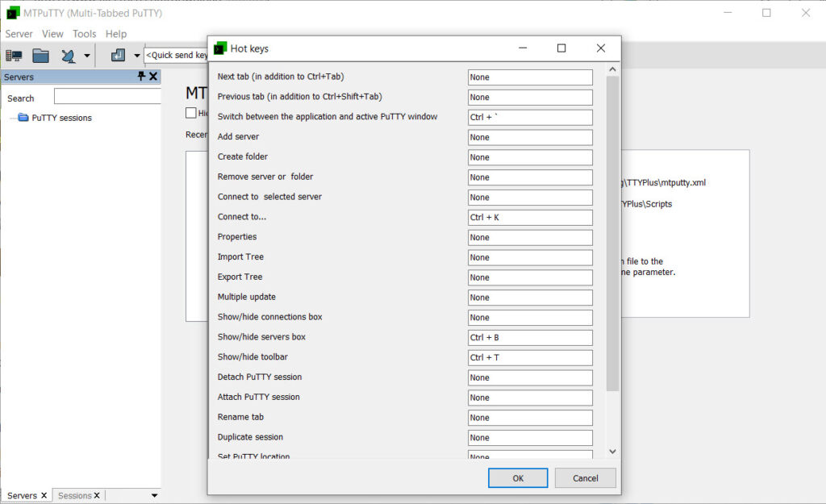
Task: Click the Hot keys dialog icon
Action: (x=220, y=48)
